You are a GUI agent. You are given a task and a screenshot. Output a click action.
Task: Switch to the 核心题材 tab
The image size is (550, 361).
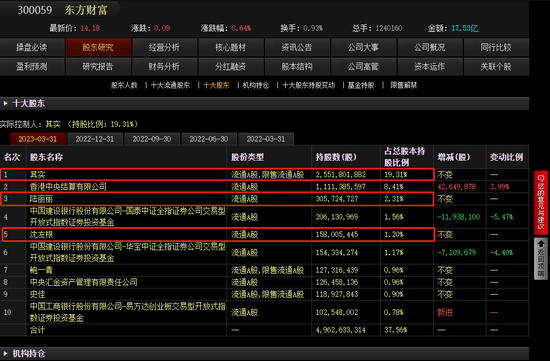pos(231,47)
